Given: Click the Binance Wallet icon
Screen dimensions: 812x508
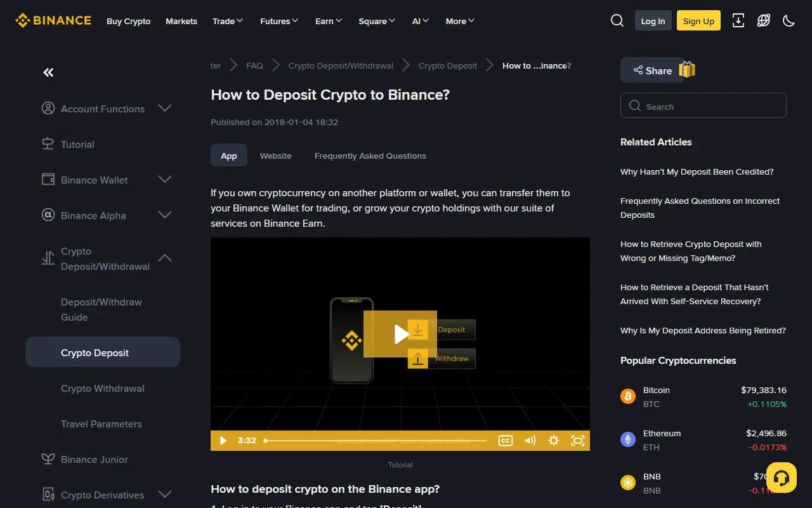Looking at the screenshot, I should pyautogui.click(x=48, y=180).
